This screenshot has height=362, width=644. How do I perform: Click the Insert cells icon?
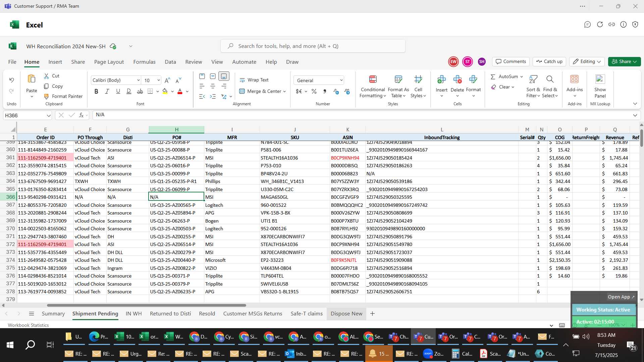[441, 79]
